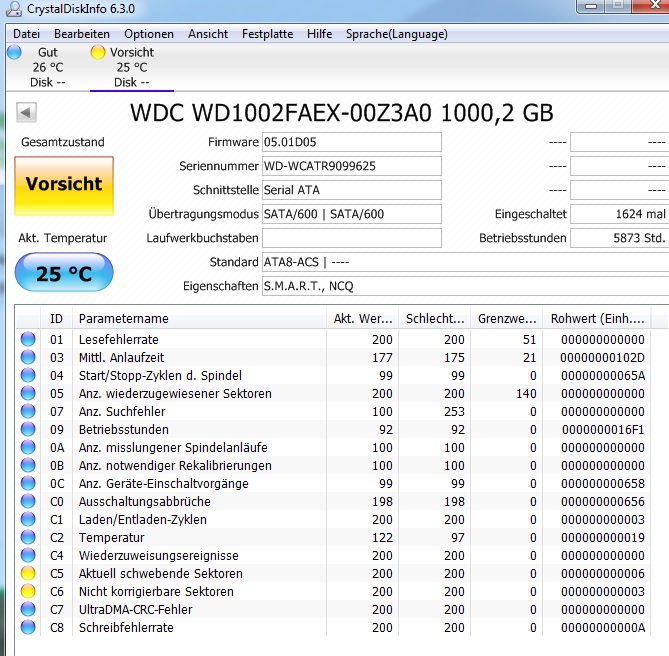669x656 pixels.
Task: Click status icon of notwendiger Rekalibrierungen row
Action: 28,465
